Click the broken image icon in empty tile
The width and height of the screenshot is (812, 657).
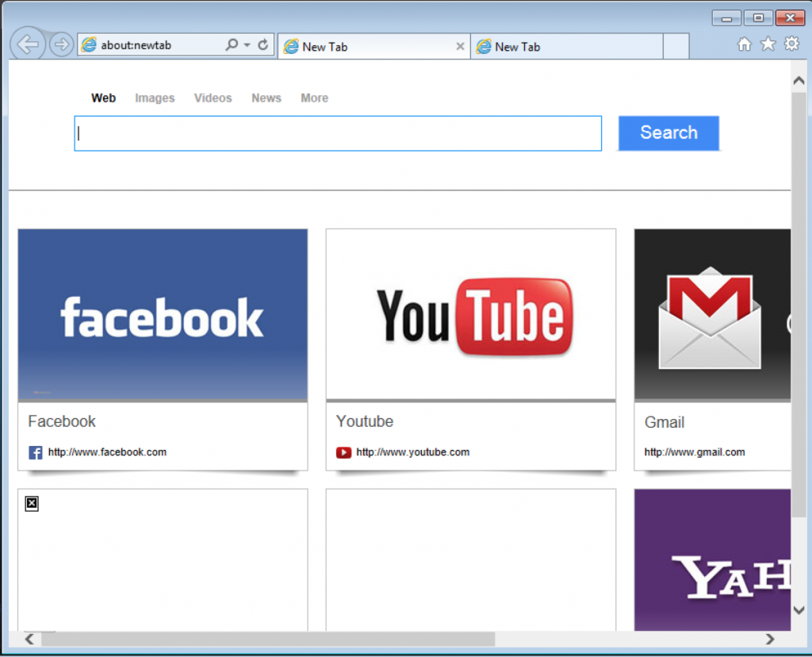tap(32, 504)
